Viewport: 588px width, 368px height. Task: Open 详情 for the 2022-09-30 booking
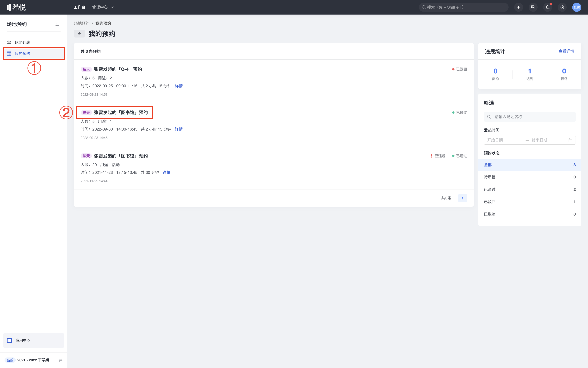point(179,129)
